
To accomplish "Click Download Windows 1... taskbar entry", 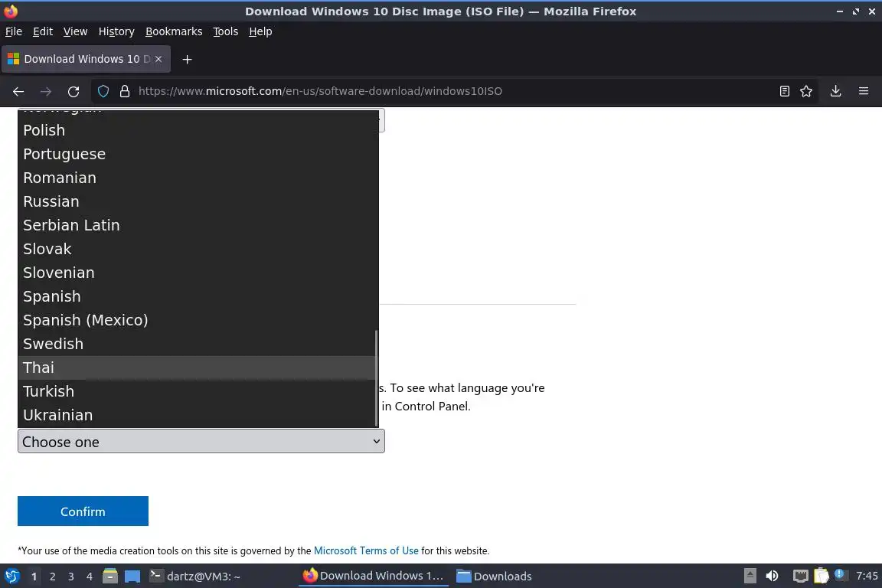I will click(x=374, y=577).
